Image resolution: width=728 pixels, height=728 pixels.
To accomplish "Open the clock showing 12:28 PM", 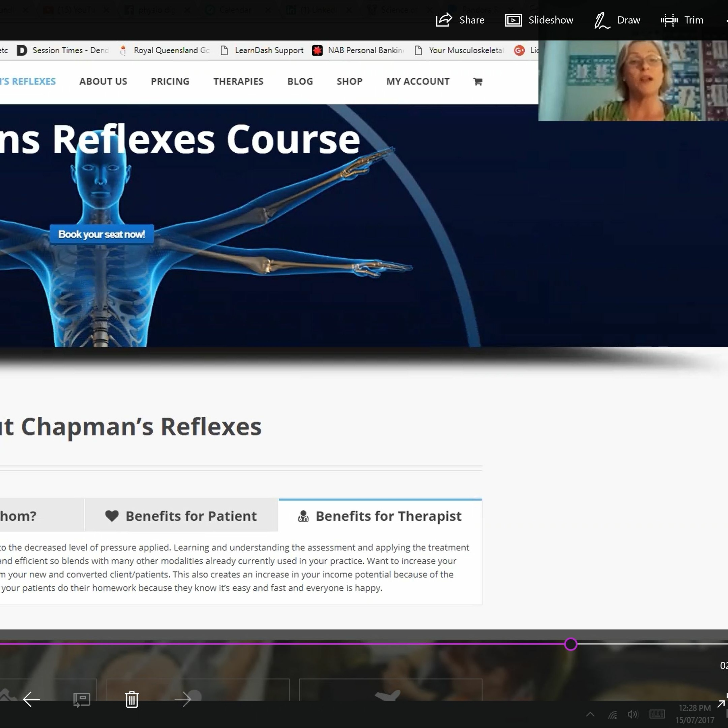I will pos(695,708).
